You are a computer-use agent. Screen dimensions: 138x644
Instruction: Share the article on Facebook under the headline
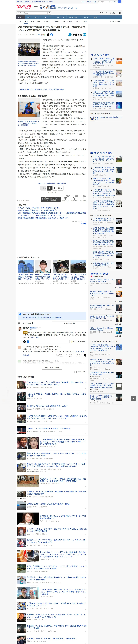(x=52, y=35)
